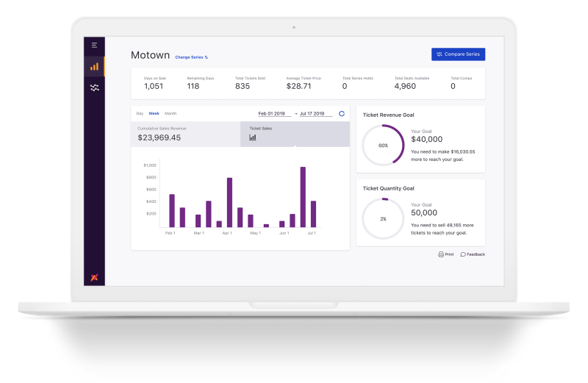
Task: Click the Days on Sale value 1,051
Action: coord(154,86)
